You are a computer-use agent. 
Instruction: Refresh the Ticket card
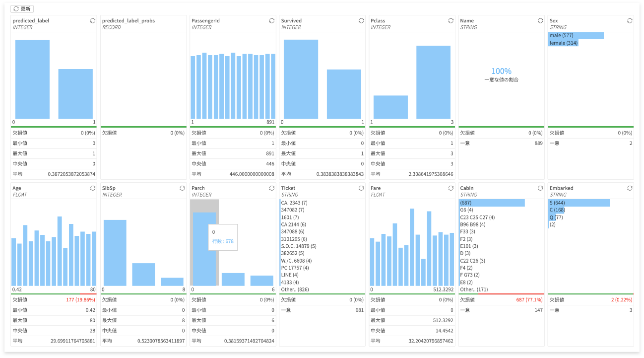361,188
